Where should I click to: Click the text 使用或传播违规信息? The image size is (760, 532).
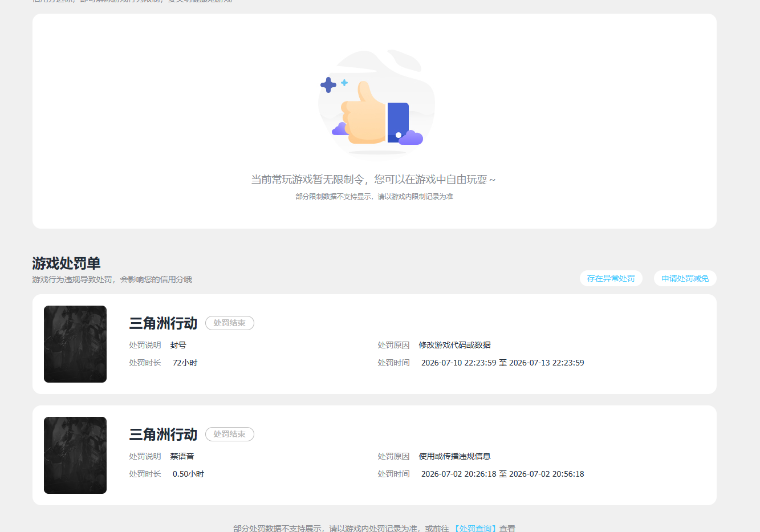(454, 456)
